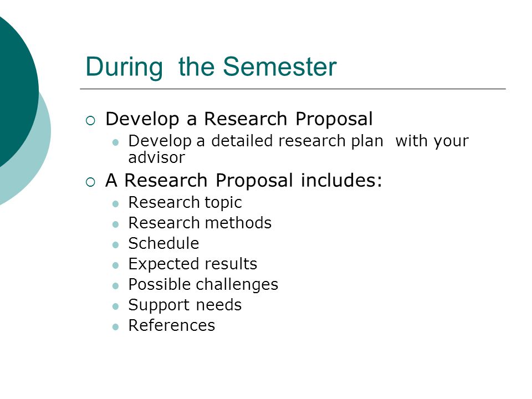
Task: Click 'Develop a detailed research plan' text
Action: pyautogui.click(x=256, y=141)
